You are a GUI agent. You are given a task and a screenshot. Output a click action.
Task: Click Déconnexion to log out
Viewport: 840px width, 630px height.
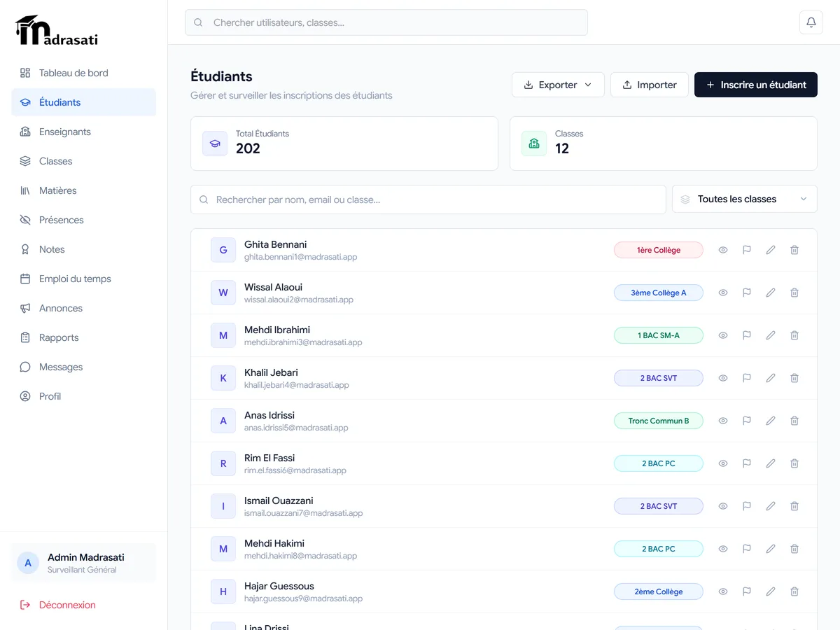click(83, 605)
